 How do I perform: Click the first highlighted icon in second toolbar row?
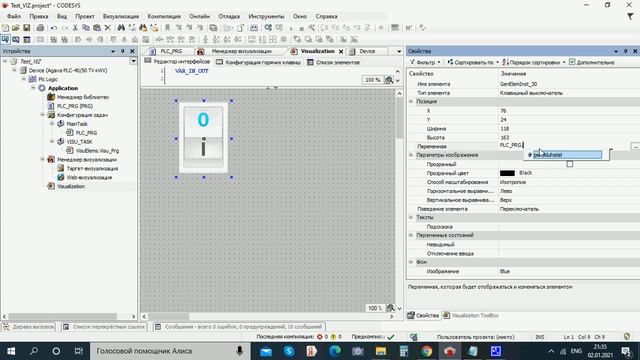pos(5,39)
